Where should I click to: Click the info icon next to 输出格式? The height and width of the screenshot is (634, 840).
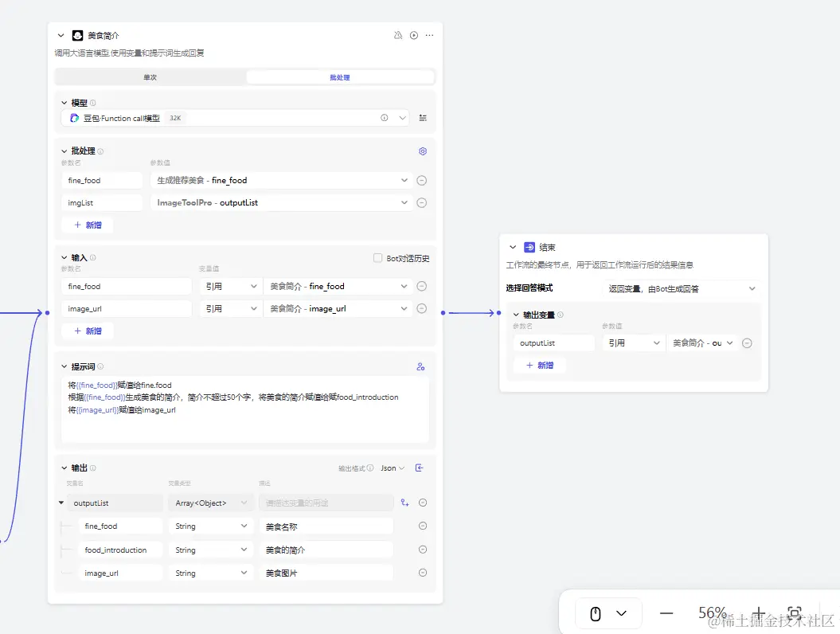[x=370, y=468]
